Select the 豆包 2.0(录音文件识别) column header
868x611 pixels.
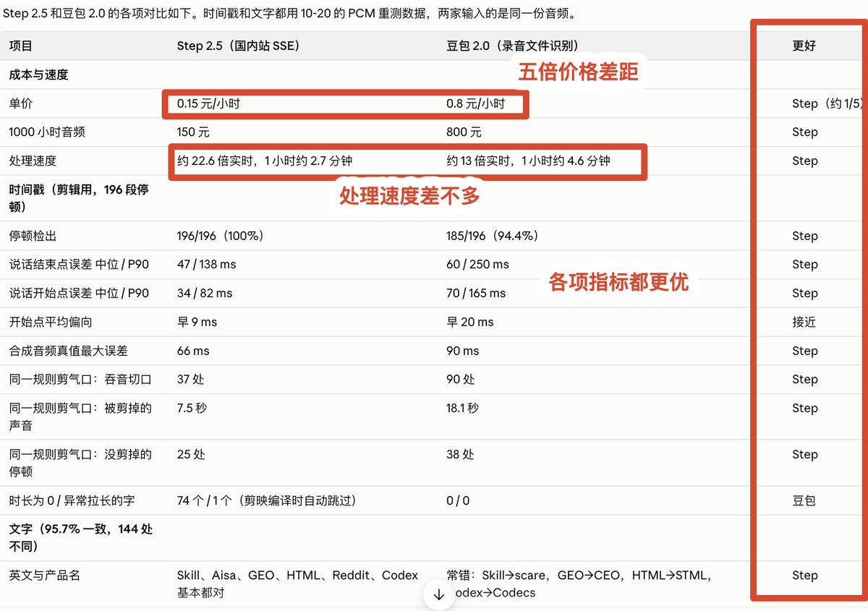512,46
